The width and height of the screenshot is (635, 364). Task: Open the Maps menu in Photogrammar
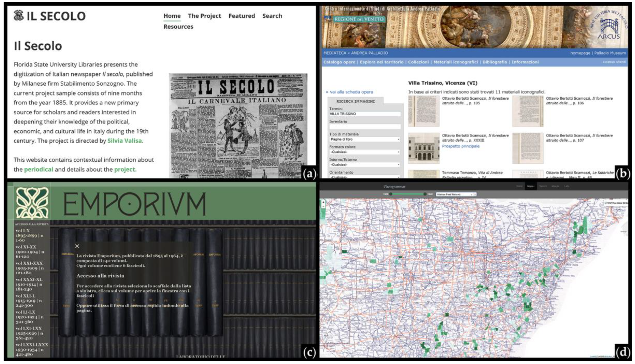530,186
